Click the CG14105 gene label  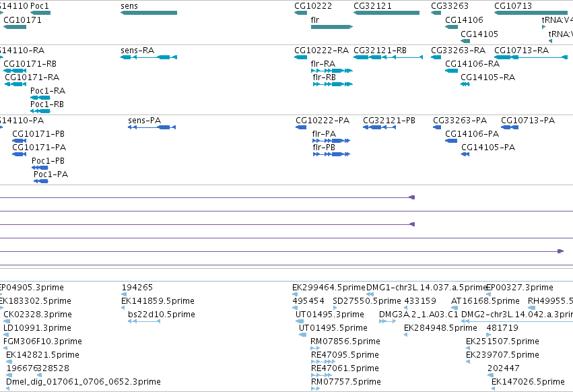[x=479, y=34]
